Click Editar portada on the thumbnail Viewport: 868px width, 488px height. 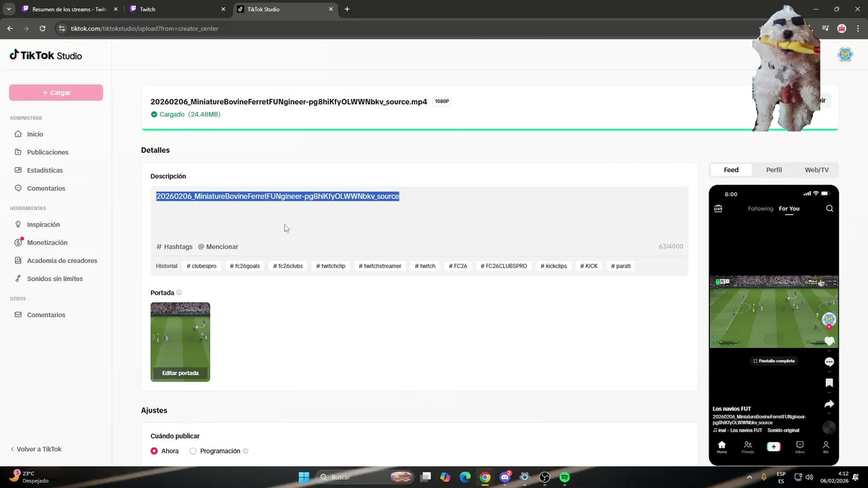pyautogui.click(x=180, y=373)
